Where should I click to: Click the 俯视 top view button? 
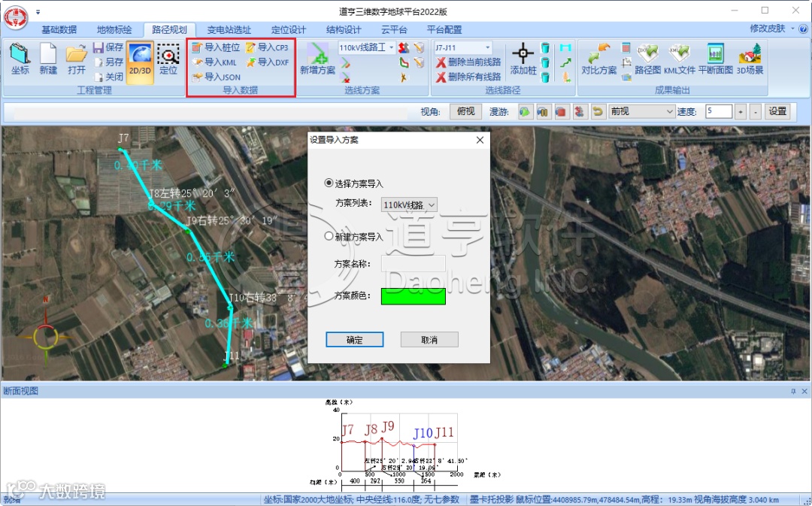[465, 111]
